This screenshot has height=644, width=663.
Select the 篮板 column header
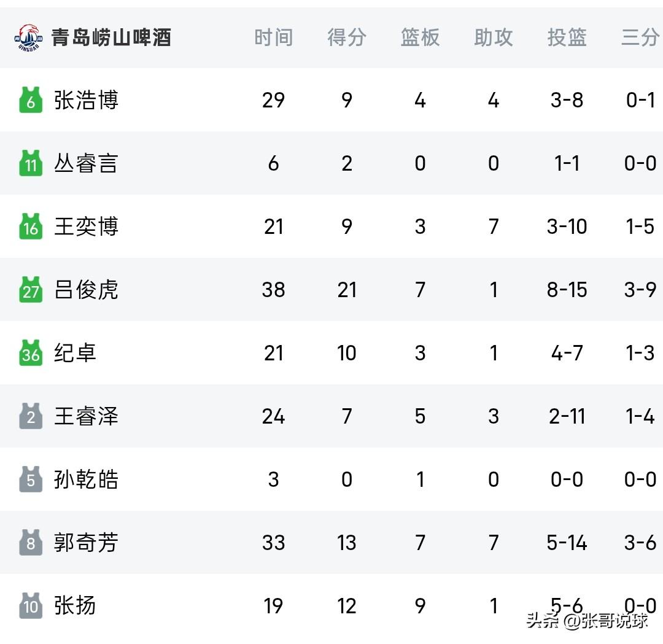click(x=420, y=37)
